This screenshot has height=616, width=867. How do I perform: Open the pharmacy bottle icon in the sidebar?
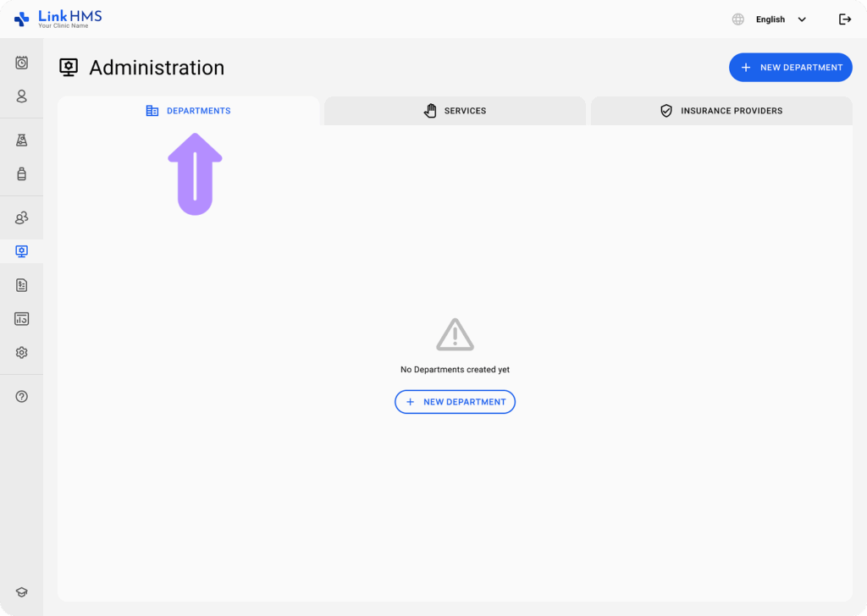[x=22, y=174]
